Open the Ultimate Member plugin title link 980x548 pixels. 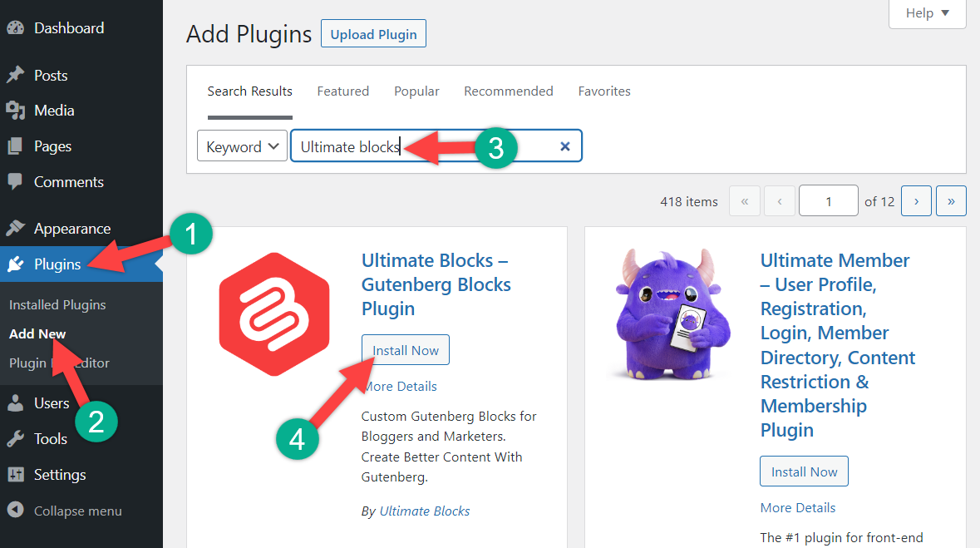(838, 345)
